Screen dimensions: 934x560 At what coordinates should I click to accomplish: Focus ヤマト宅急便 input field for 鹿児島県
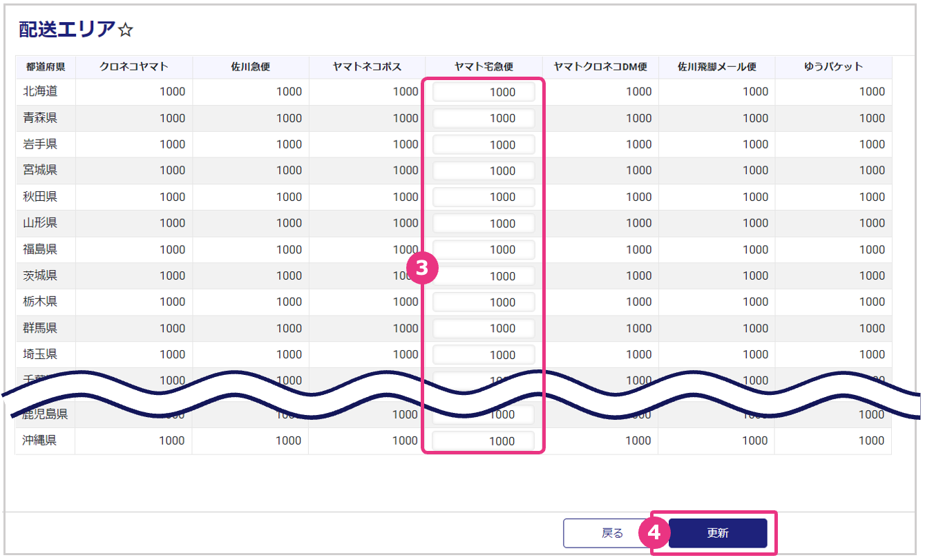484,415
